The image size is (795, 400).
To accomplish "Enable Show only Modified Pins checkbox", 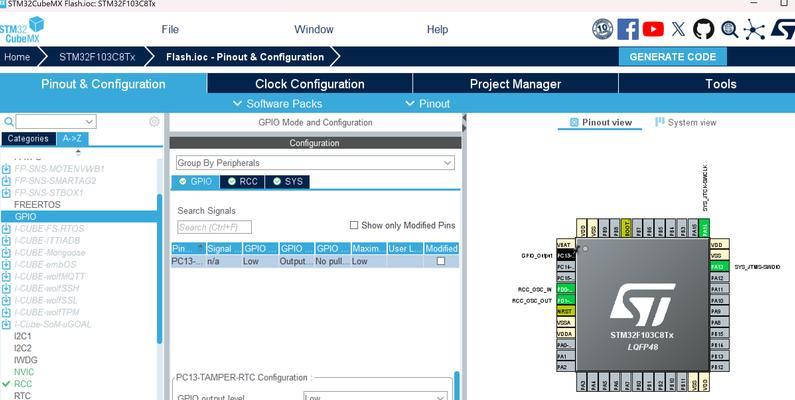I will 354,225.
